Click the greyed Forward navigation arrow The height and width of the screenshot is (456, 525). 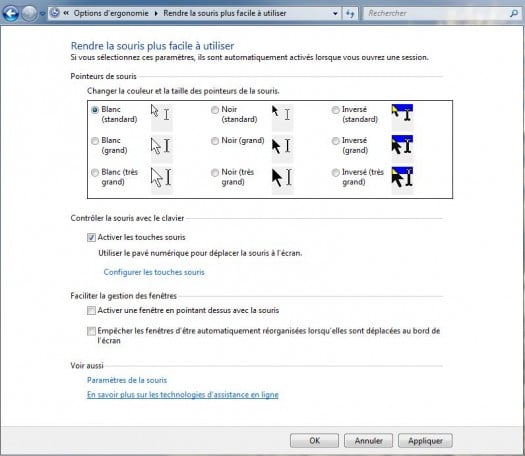29,14
